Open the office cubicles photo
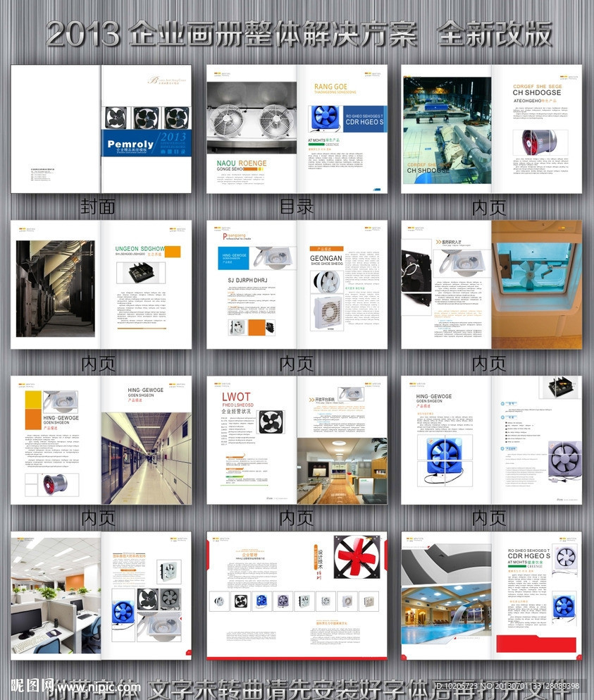The image size is (594, 700). point(56,596)
